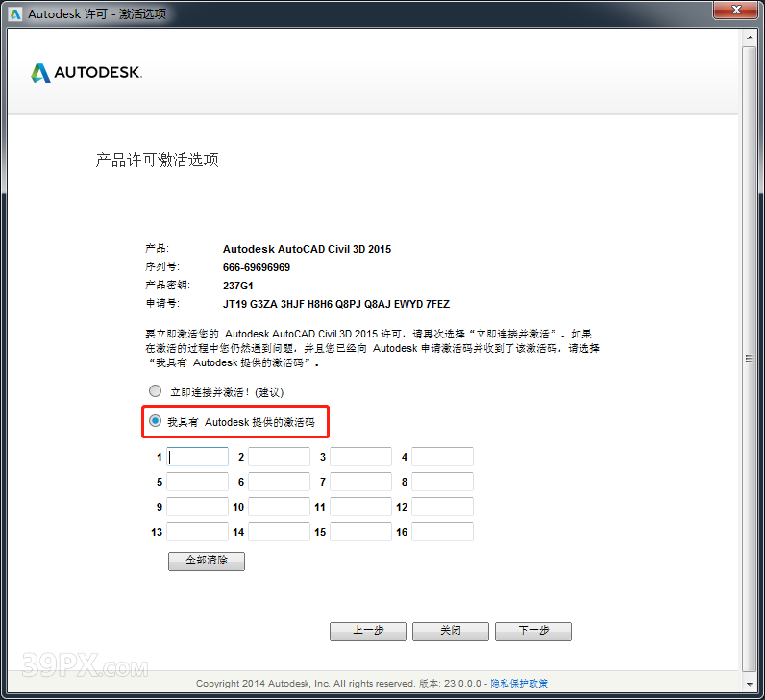The image size is (765, 700).
Task: Click activation code field 14
Action: 279,532
